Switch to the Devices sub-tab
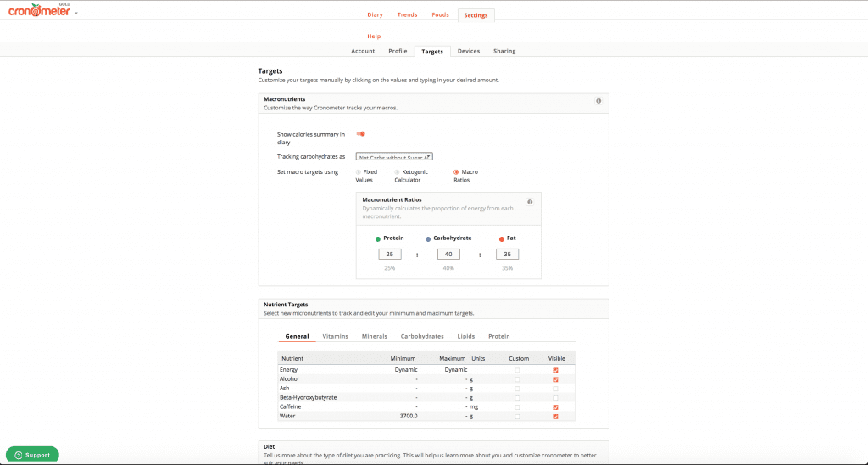 click(x=468, y=51)
